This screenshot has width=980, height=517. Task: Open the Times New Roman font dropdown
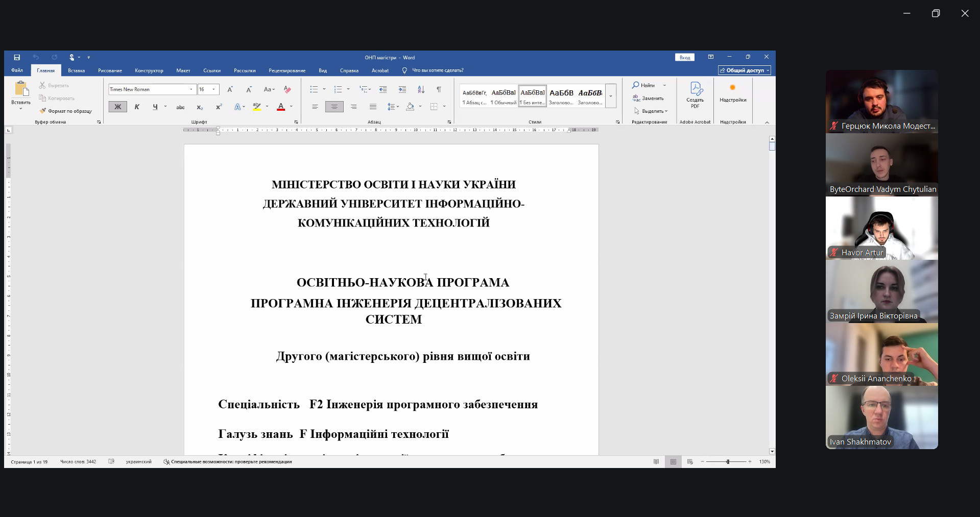[x=191, y=89]
